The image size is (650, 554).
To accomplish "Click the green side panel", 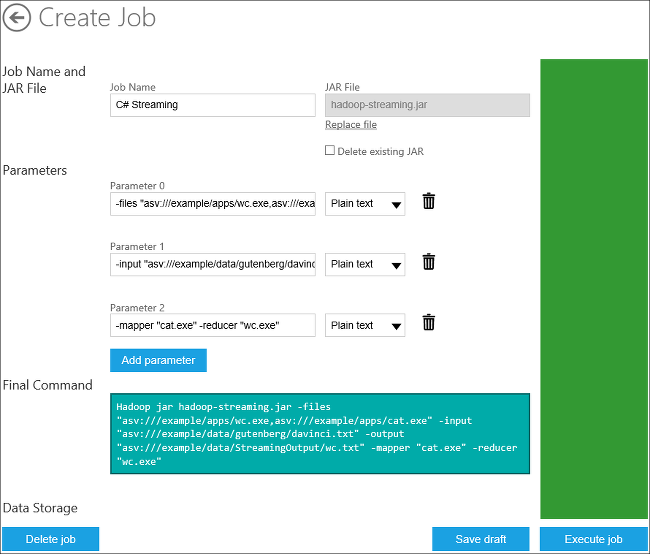I will coord(594,289).
